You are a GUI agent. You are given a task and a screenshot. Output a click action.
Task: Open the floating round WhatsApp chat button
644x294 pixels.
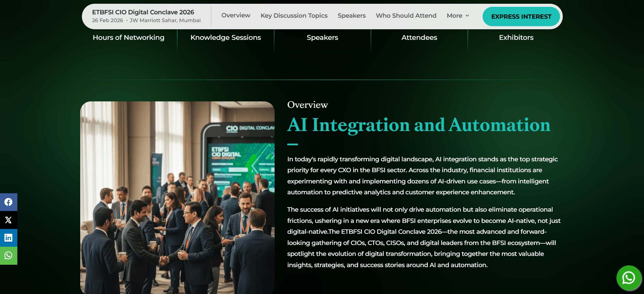point(628,278)
